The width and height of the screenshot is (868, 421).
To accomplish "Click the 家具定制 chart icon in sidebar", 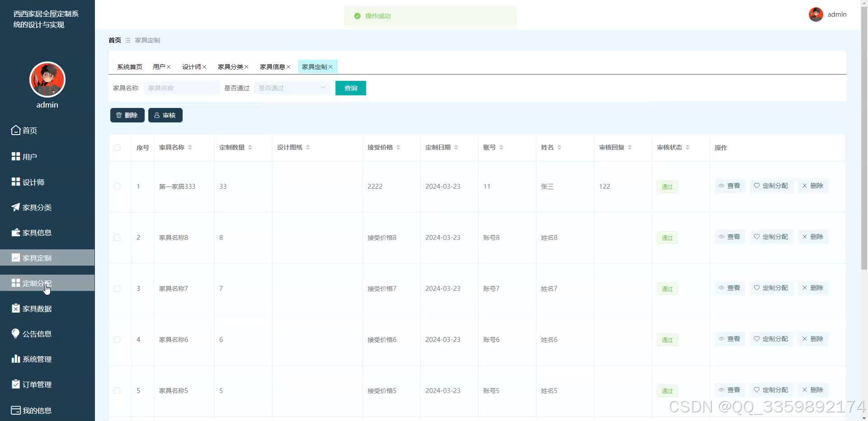I will pyautogui.click(x=16, y=257).
